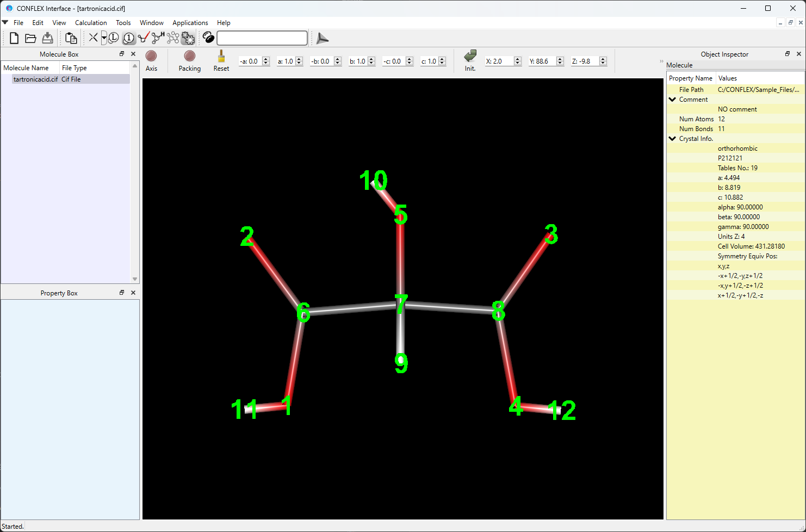The image size is (806, 532).
Task: Click the gear settings toolbar icon
Action: 188,38
